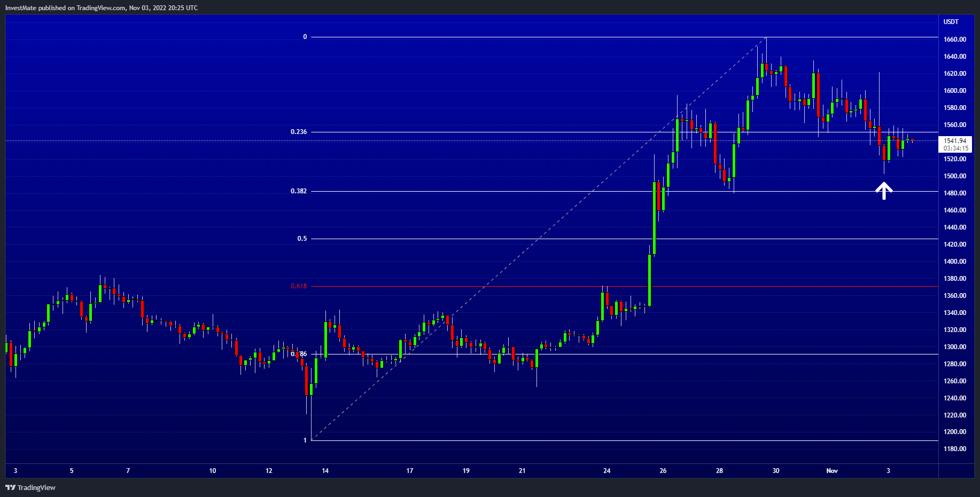The width and height of the screenshot is (980, 497).
Task: Click the USDT currency label on the price axis
Action: click(x=951, y=22)
